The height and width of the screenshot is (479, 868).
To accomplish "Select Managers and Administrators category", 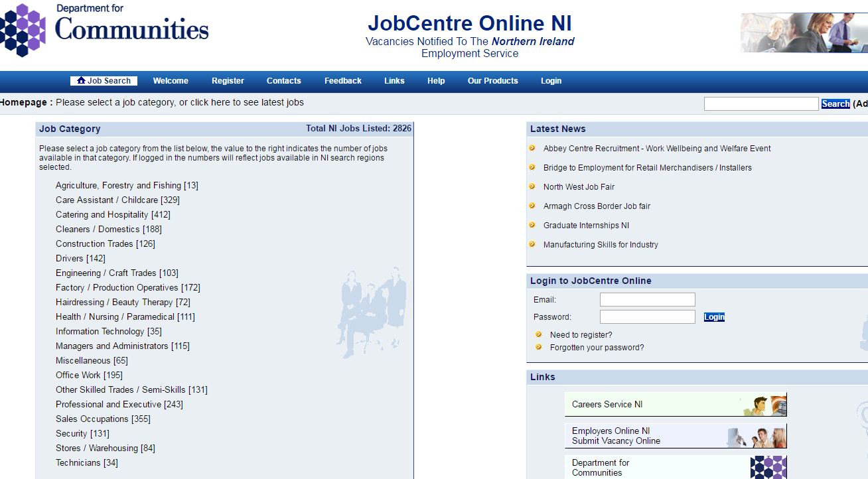I will click(x=123, y=346).
